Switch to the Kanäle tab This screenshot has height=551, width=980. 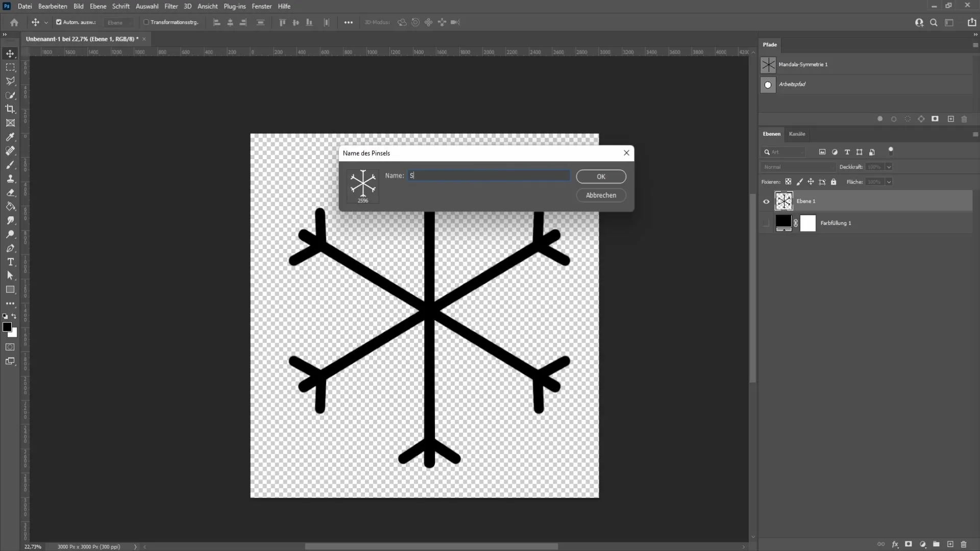(x=797, y=133)
